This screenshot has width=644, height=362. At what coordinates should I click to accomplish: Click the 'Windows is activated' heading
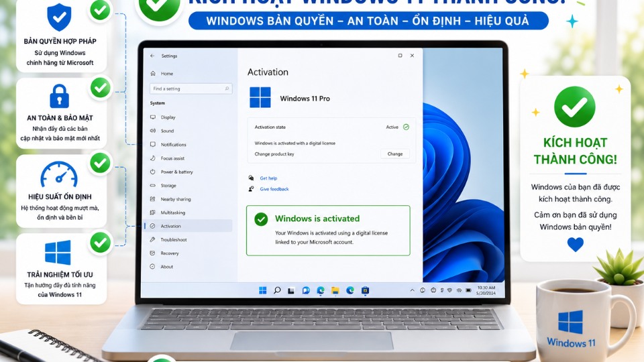click(x=317, y=219)
